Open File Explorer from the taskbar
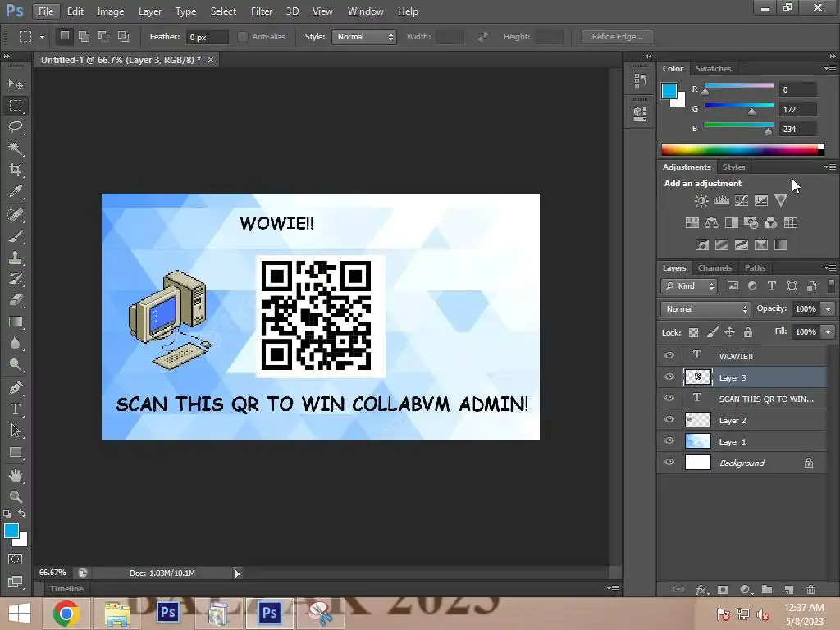The height and width of the screenshot is (630, 840). tap(116, 614)
